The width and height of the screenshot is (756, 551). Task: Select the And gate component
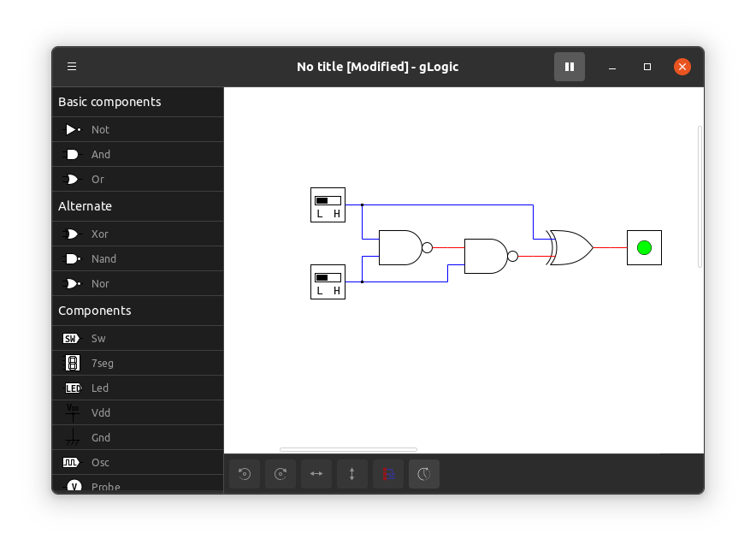click(x=138, y=154)
